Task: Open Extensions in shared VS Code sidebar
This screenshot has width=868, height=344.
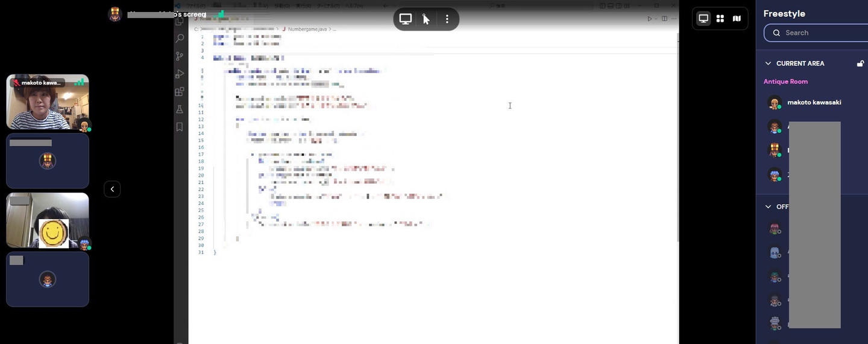Action: click(x=180, y=92)
